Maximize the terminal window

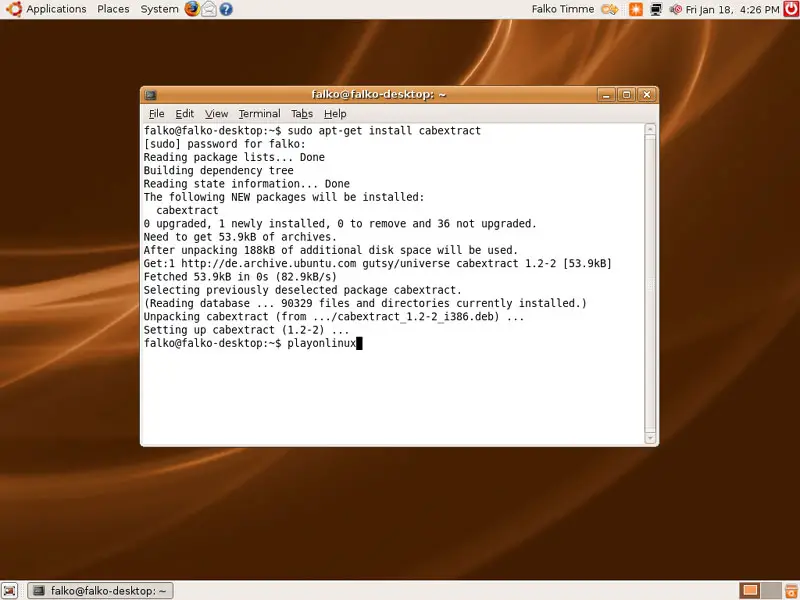point(627,95)
